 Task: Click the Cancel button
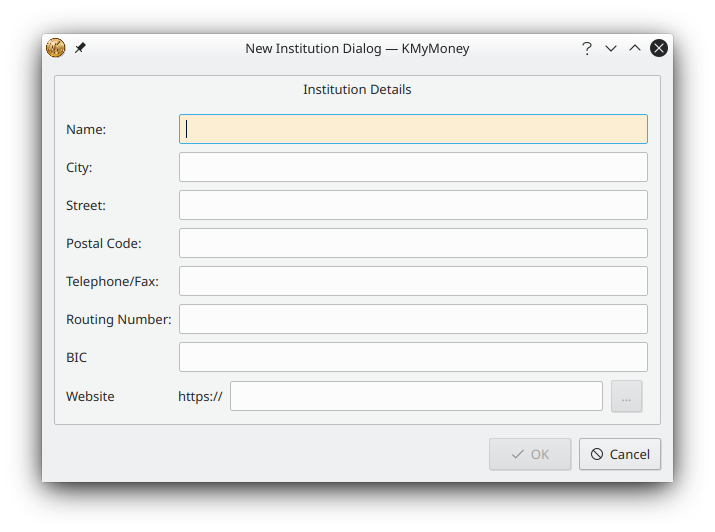(620, 454)
